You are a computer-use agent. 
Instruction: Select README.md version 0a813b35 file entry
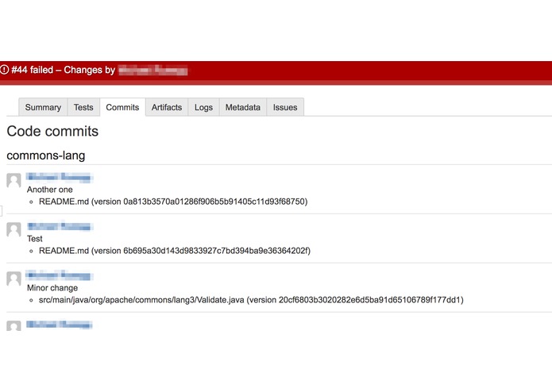[x=173, y=202]
